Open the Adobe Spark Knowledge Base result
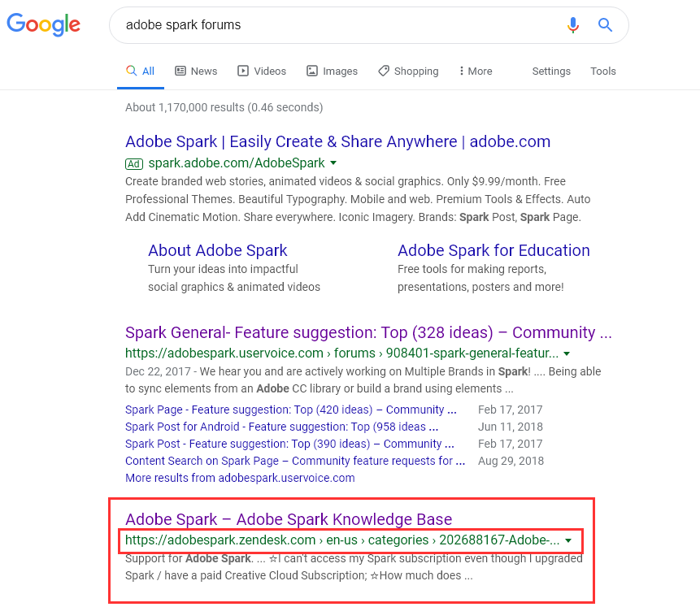The height and width of the screenshot is (607, 700). (x=289, y=519)
